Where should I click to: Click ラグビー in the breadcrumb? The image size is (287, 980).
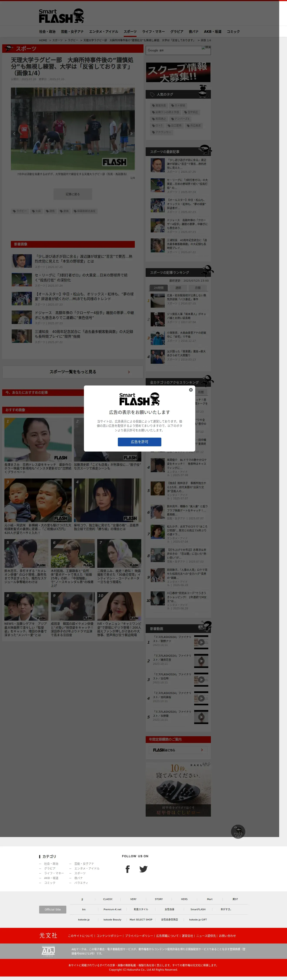click(73, 40)
